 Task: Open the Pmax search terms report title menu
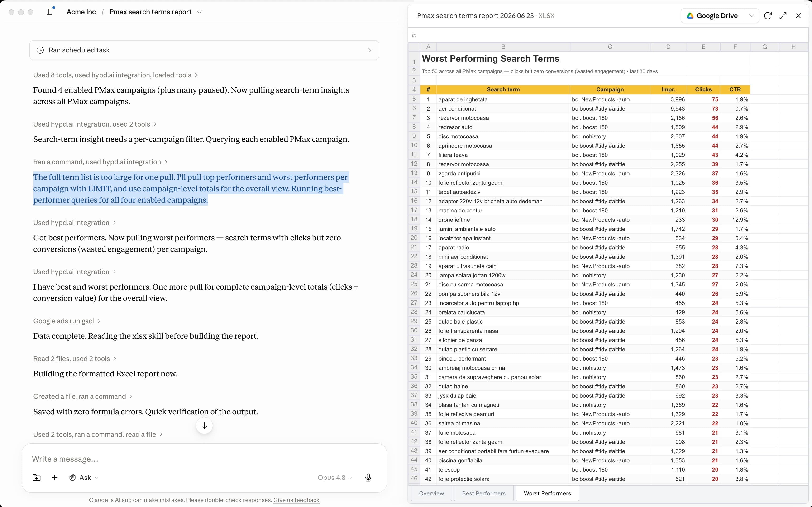click(x=156, y=12)
